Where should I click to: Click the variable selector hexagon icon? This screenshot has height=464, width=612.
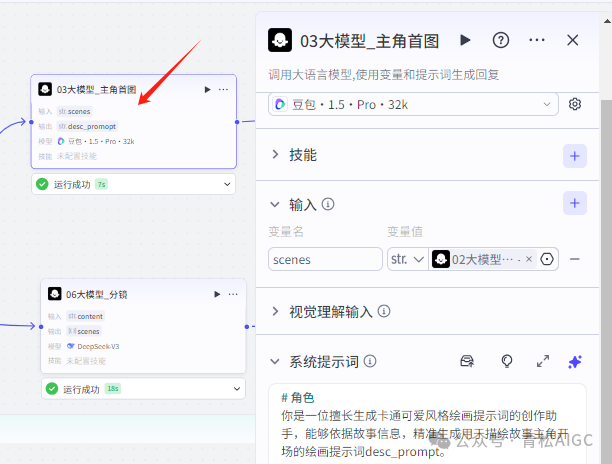[547, 259]
